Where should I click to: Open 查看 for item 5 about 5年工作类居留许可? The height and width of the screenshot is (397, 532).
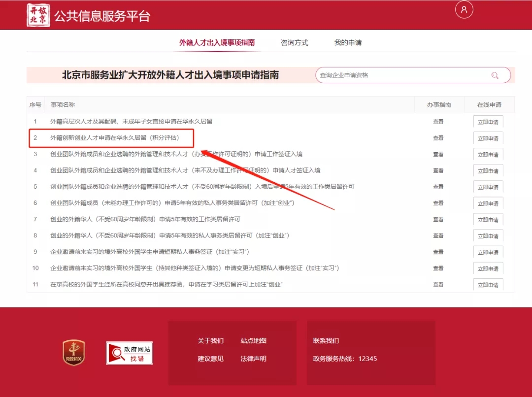(438, 187)
